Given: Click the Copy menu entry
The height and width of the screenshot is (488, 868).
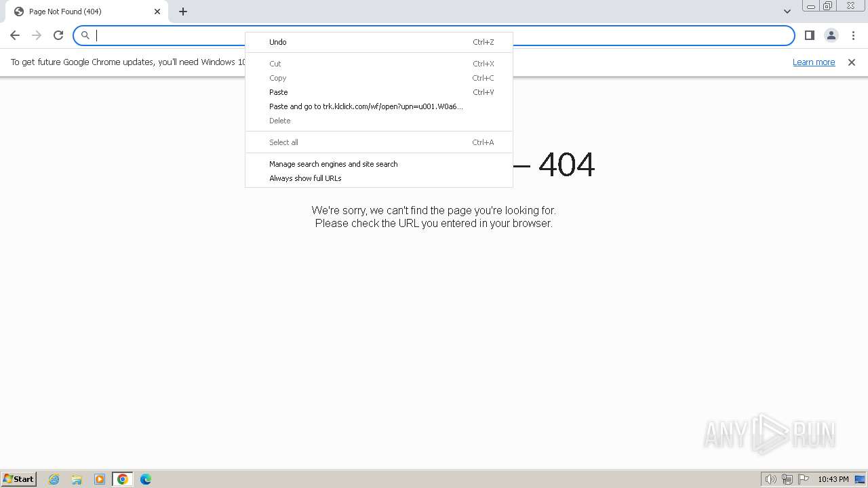Looking at the screenshot, I should point(379,78).
